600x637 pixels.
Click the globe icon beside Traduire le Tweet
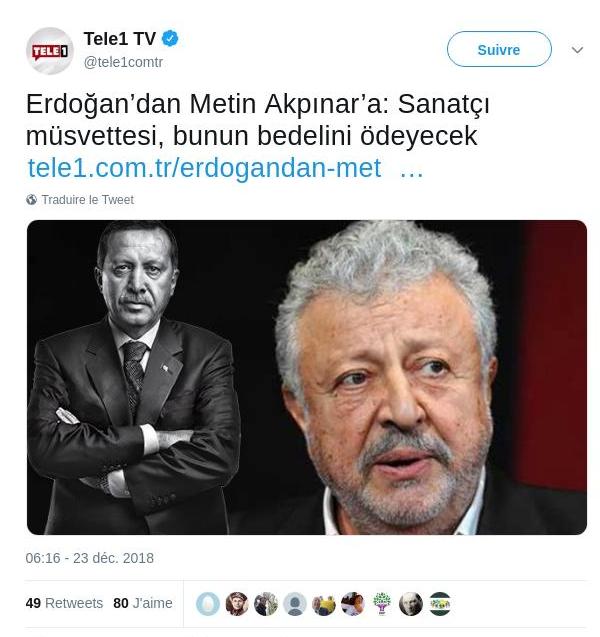tap(31, 199)
